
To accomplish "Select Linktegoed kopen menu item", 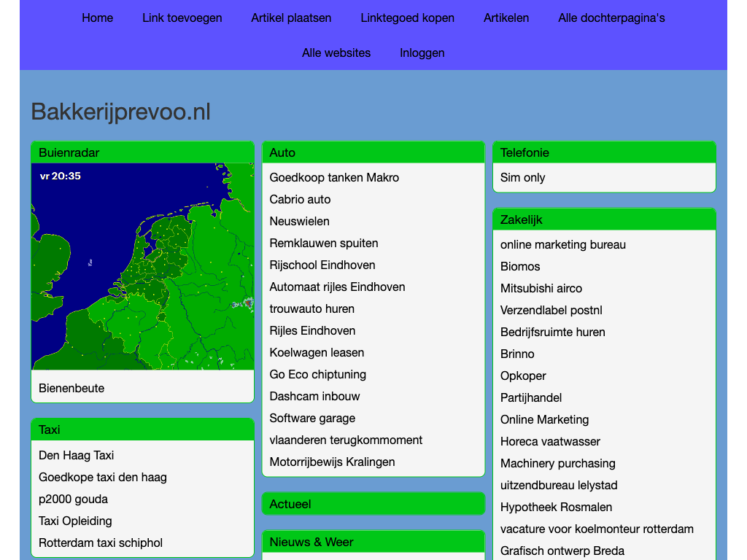I will 407,17.
